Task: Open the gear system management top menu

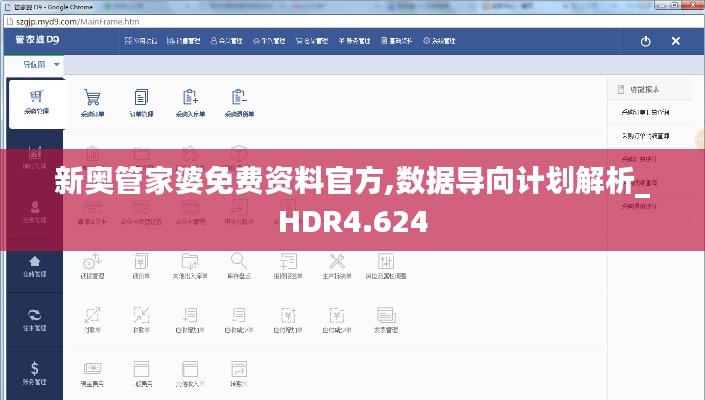Action: point(439,41)
